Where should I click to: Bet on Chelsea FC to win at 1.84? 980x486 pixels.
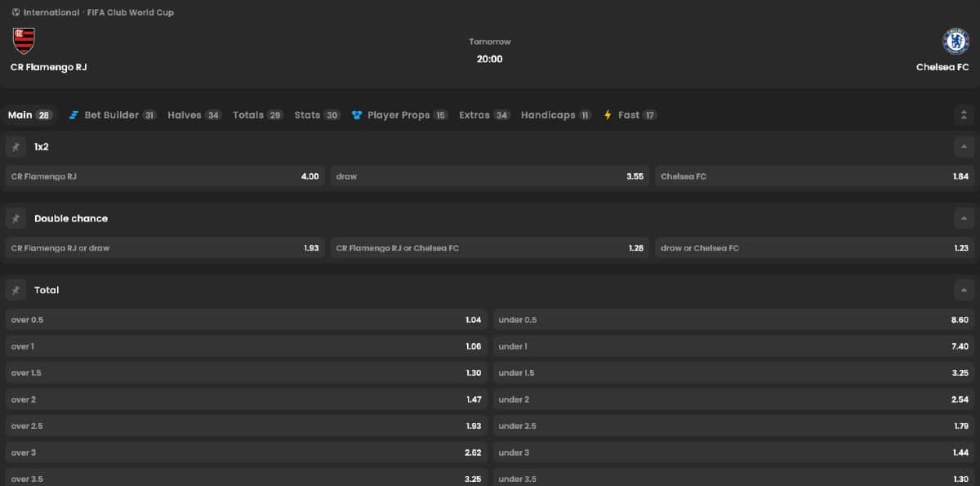pos(815,176)
